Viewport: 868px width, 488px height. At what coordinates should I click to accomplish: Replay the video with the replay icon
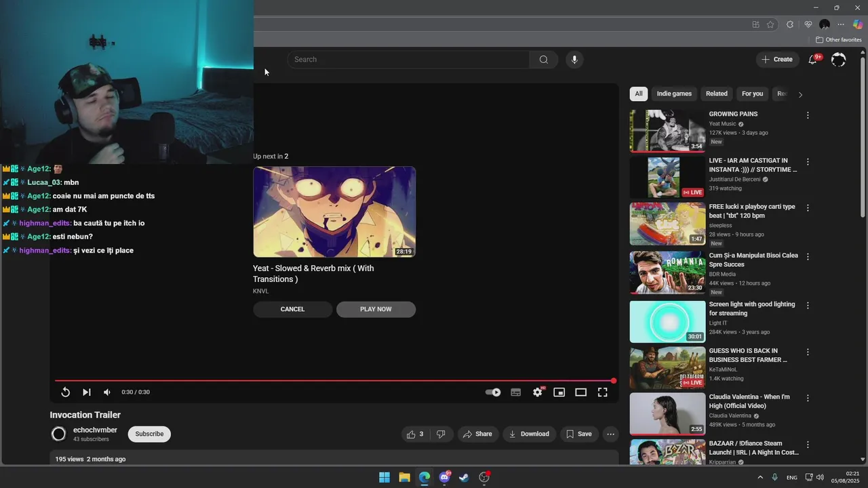pyautogui.click(x=66, y=392)
